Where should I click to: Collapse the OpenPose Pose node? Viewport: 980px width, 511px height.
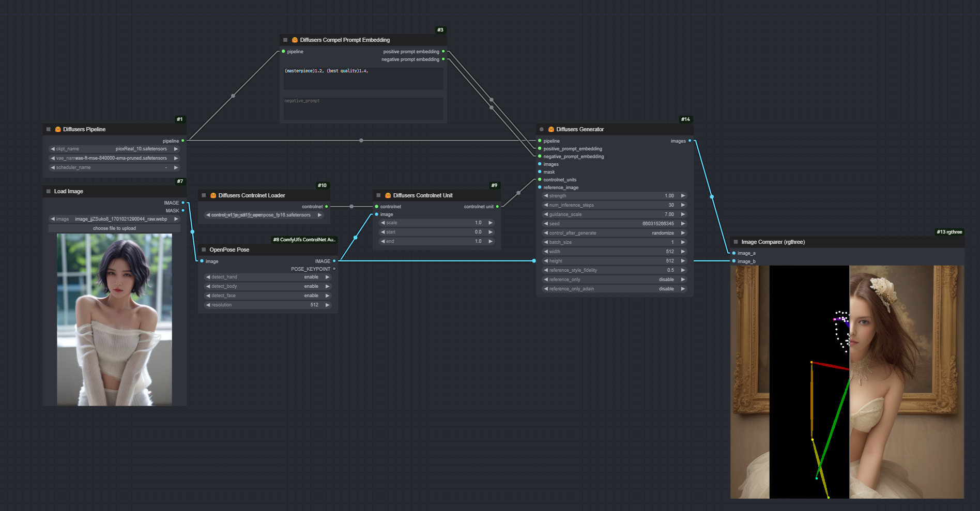(x=204, y=250)
